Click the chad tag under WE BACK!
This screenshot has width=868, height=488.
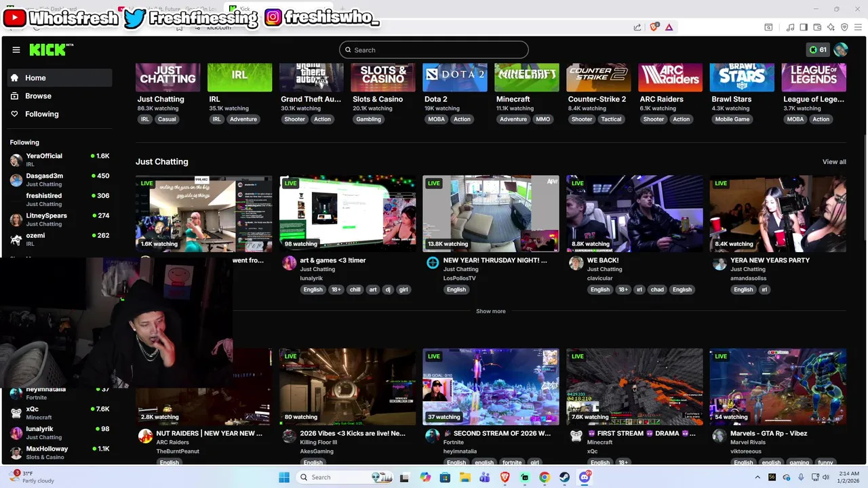(657, 289)
